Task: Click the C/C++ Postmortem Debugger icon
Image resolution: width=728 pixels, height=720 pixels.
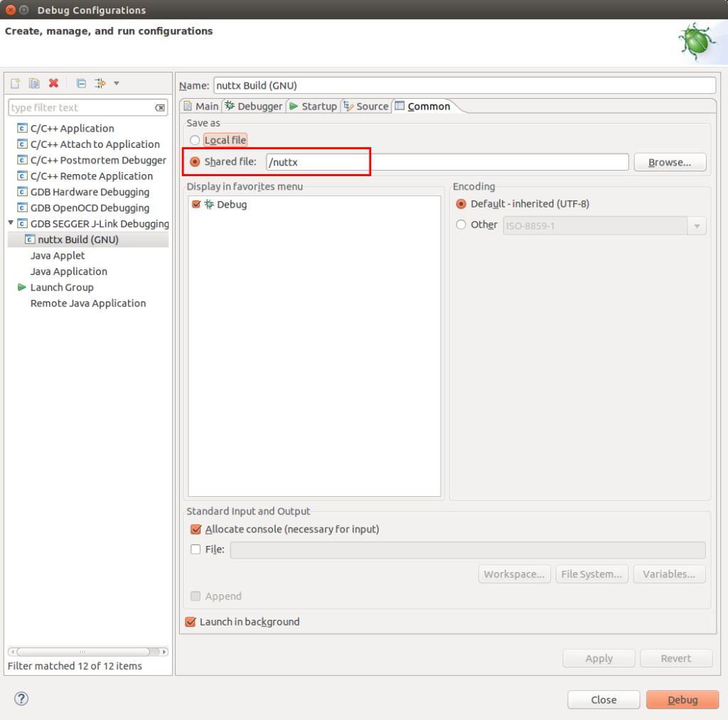Action: click(x=22, y=160)
